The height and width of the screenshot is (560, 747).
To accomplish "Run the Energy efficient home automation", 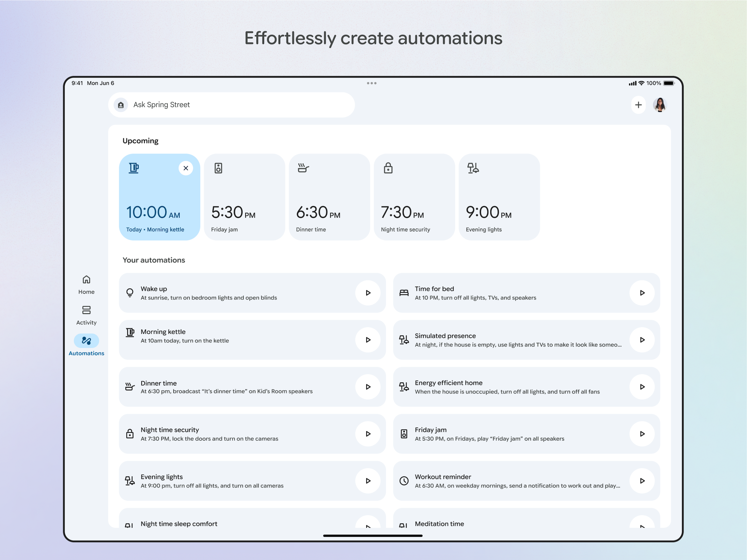I will pyautogui.click(x=642, y=387).
